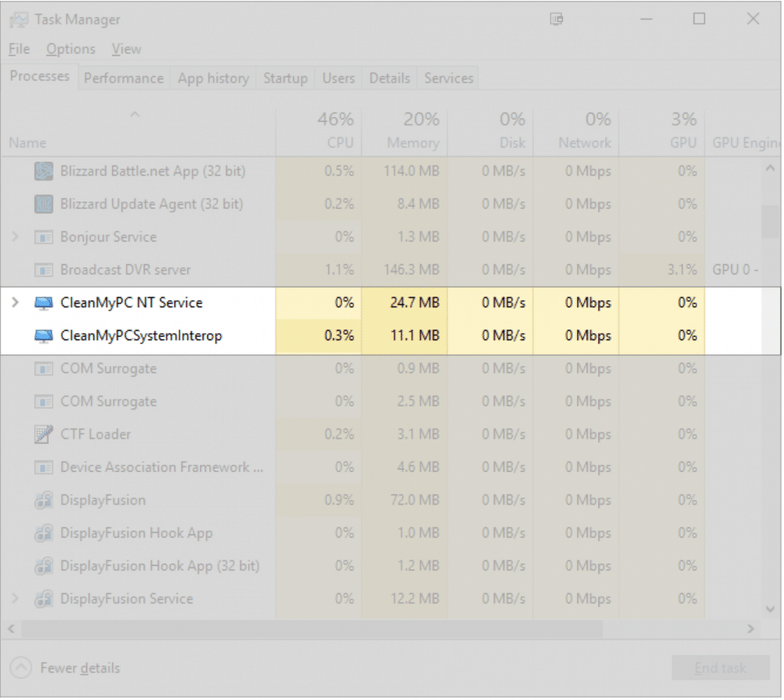Viewport: 784px width, 700px height.
Task: Collapse details via the chevron circle button
Action: pos(23,668)
